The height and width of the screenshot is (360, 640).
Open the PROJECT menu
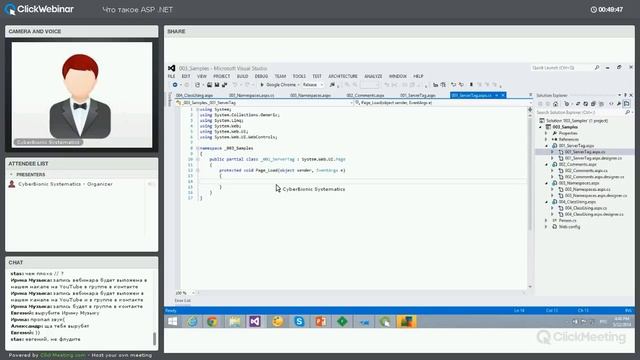pyautogui.click(x=222, y=76)
